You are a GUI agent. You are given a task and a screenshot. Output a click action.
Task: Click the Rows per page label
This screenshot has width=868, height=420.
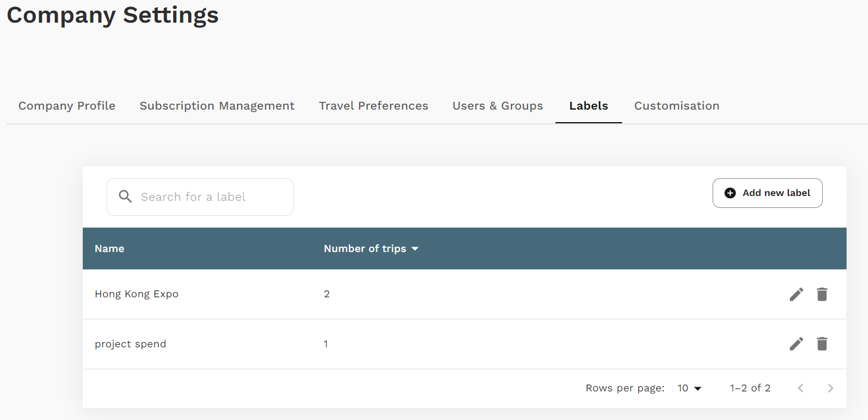coord(625,388)
